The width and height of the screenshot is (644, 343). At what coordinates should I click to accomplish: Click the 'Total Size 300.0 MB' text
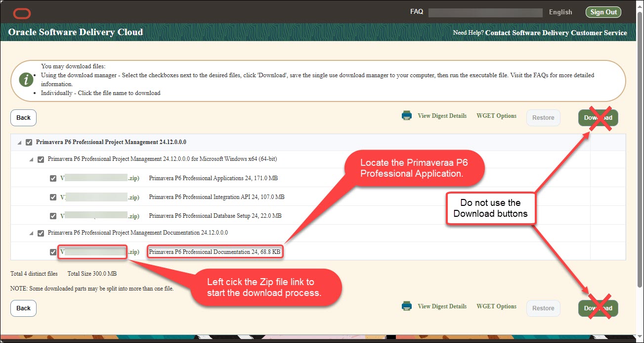[92, 274]
